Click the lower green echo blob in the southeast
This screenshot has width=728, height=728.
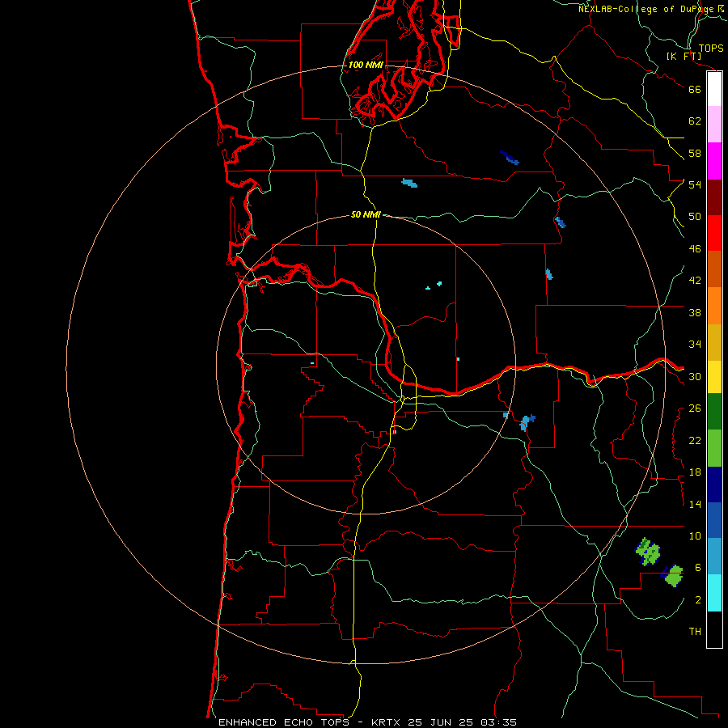pos(673,576)
